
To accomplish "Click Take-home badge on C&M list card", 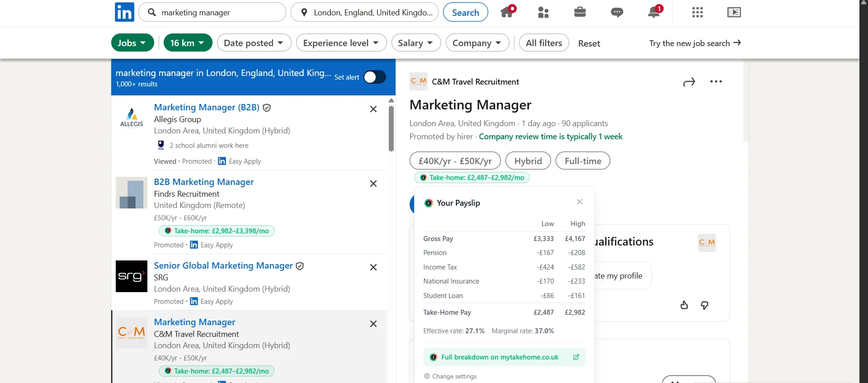I will coord(217,371).
